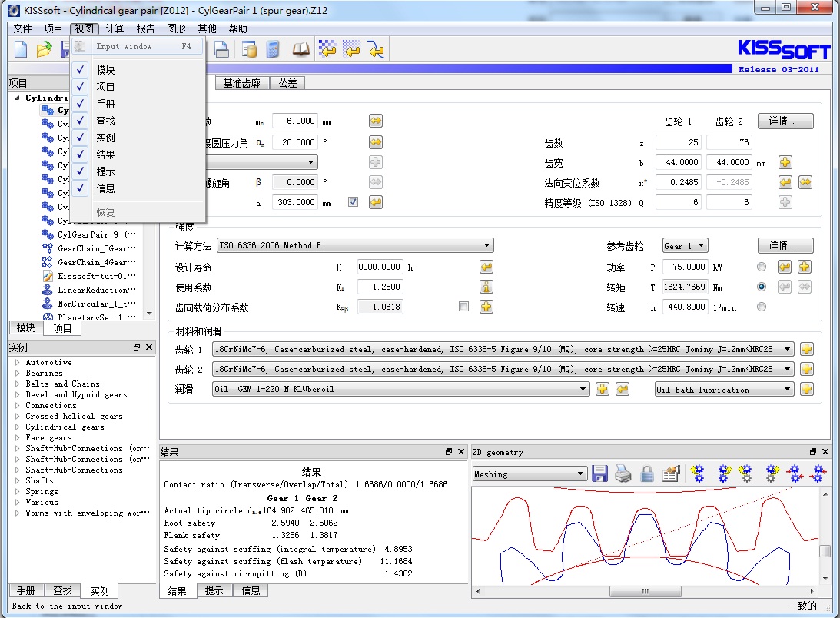Expand the Cylindrical gears examples node
This screenshot has height=618, width=840.
pyautogui.click(x=18, y=427)
